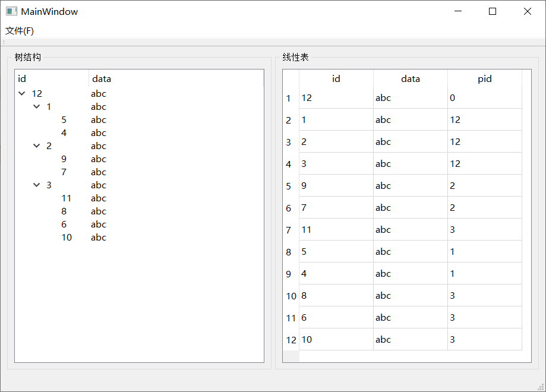Click data cell abc in table row 11

coord(411,318)
